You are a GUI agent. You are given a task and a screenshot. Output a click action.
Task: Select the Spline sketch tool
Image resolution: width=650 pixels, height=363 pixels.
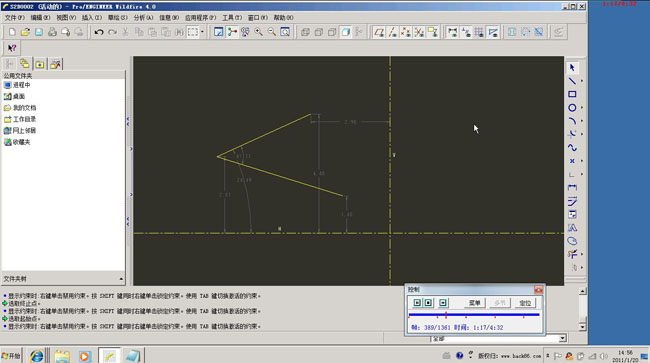point(572,148)
